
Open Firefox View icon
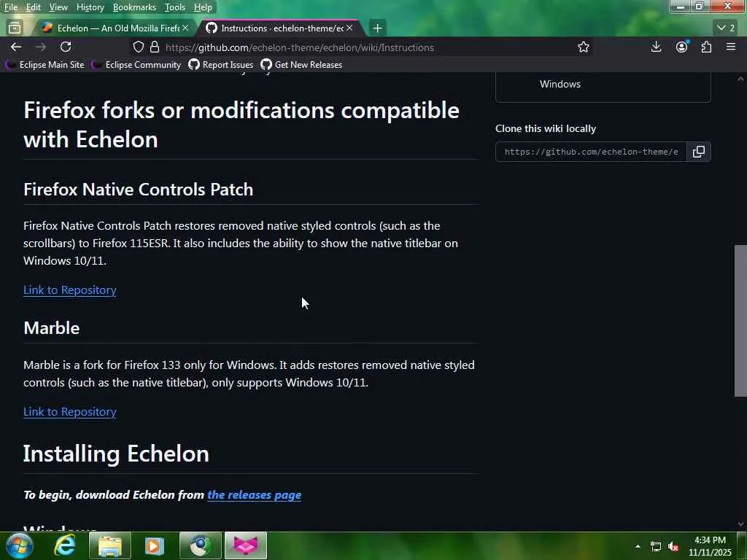(x=15, y=28)
